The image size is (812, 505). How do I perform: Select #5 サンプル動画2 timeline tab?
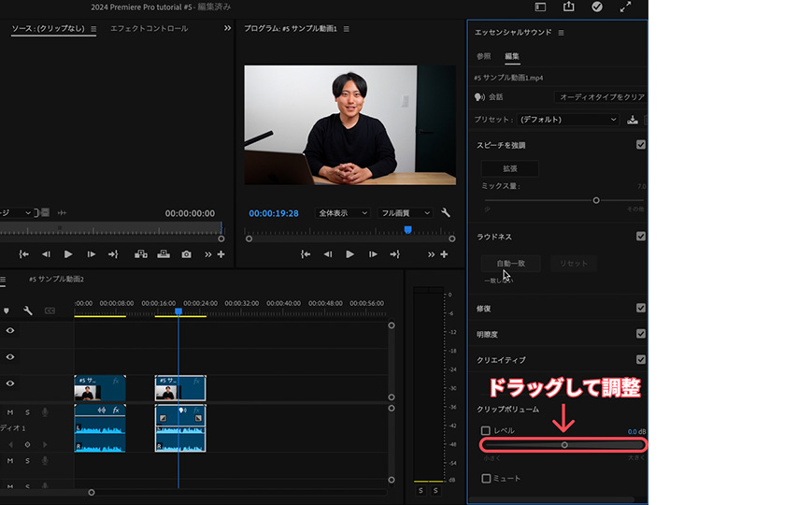[x=56, y=279]
